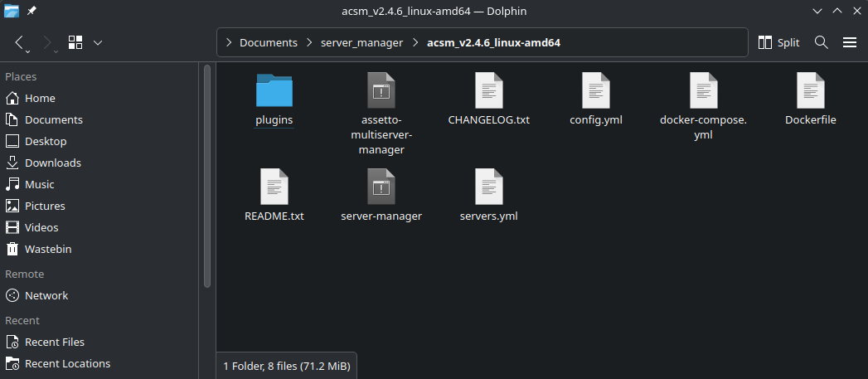Expand chevron before Documents breadcrumb
868x379 pixels.
(228, 42)
